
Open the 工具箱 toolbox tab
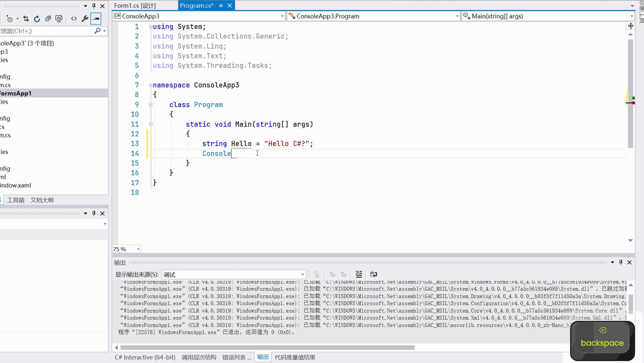point(16,200)
